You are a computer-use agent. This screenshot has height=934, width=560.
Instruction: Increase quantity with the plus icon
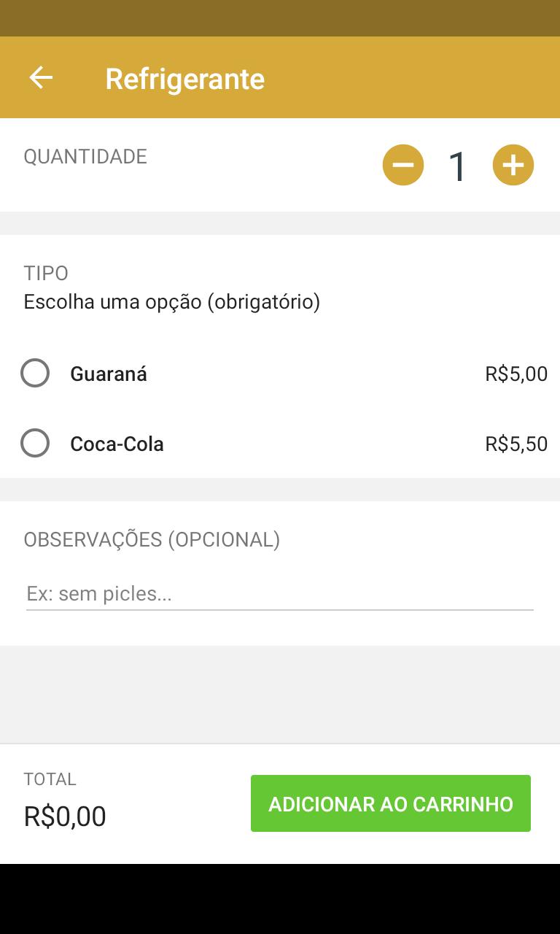pos(513,165)
